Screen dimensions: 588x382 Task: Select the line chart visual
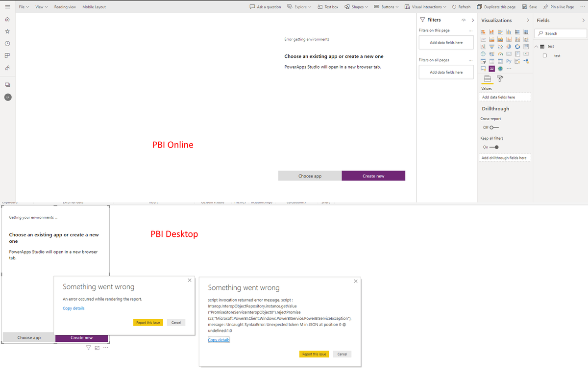pos(483,39)
